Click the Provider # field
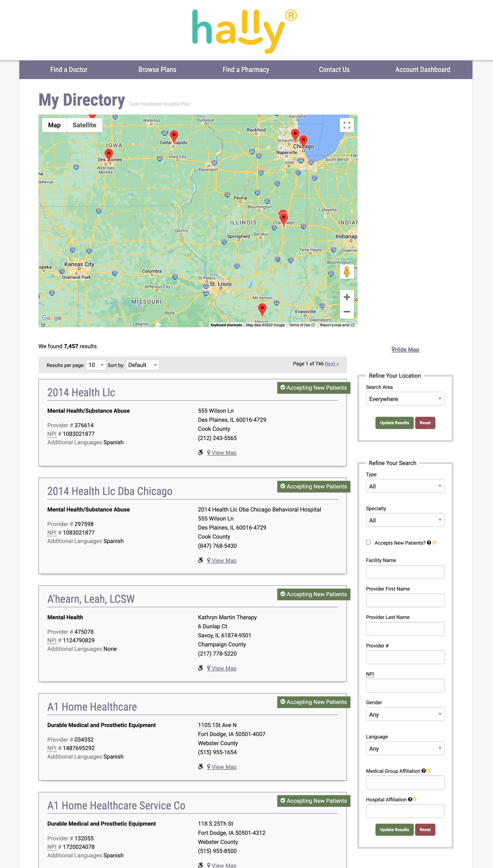Screen dimensions: 493x868 click(x=405, y=657)
